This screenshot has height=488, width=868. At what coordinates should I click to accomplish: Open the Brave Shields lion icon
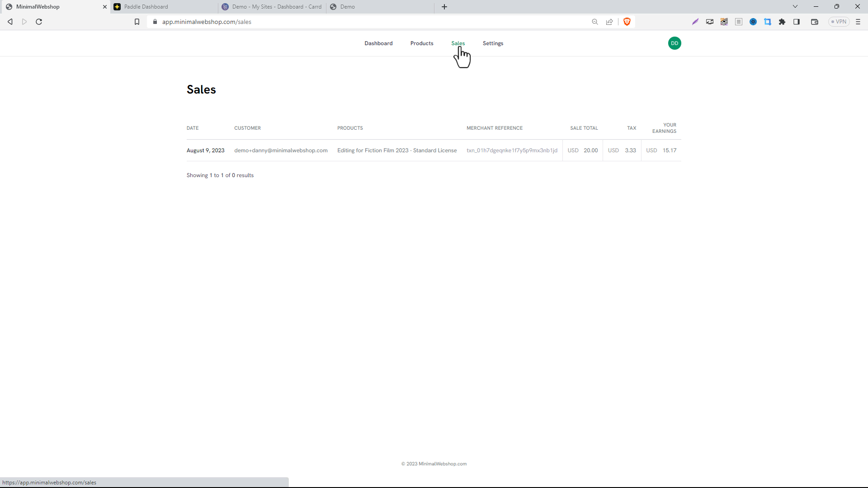(x=627, y=22)
